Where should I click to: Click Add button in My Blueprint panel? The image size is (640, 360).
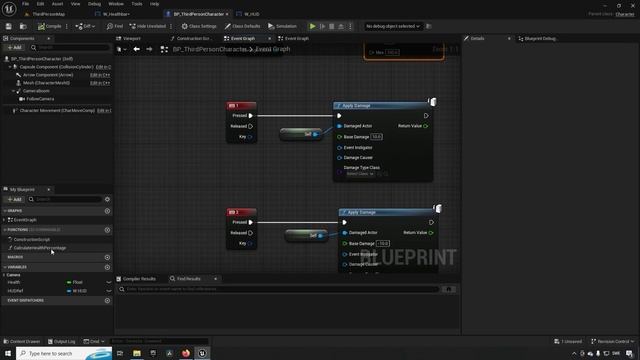click(15, 199)
